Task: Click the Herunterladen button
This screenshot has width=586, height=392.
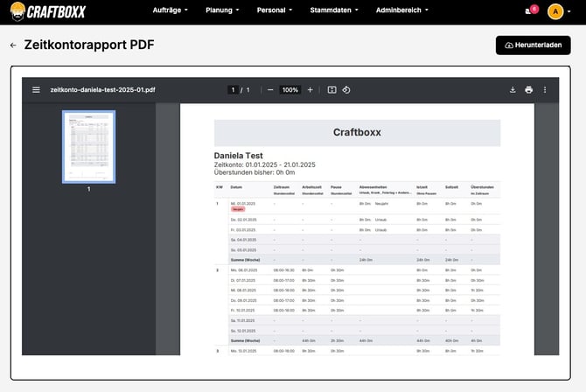Action: pos(533,45)
